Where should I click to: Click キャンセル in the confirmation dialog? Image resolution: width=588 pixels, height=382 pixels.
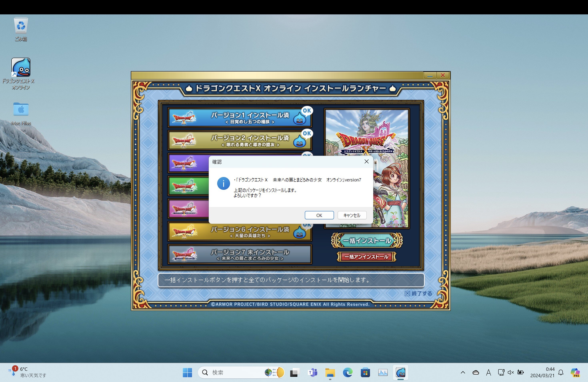352,215
